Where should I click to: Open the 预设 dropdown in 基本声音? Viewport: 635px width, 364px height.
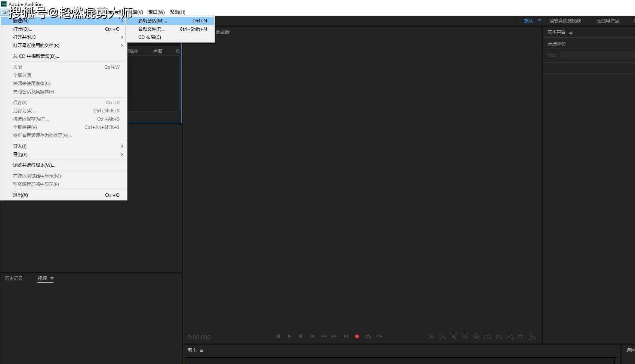(x=597, y=55)
